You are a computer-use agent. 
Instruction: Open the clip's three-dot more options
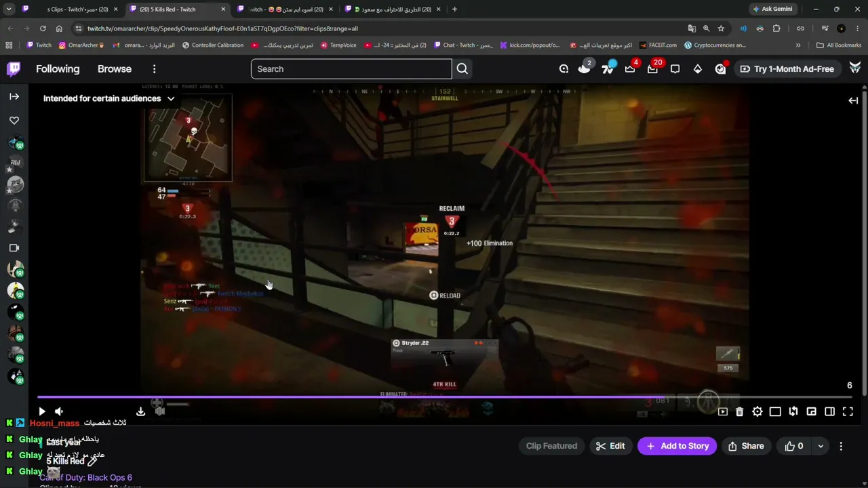[x=841, y=446]
